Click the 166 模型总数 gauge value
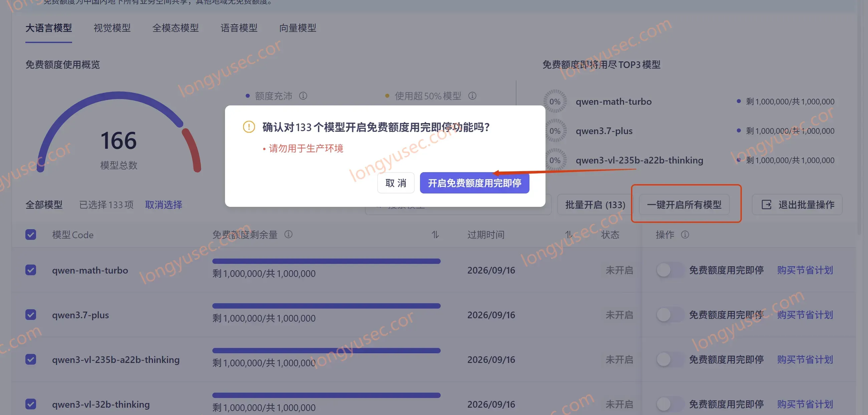This screenshot has height=415, width=868. pos(119,140)
